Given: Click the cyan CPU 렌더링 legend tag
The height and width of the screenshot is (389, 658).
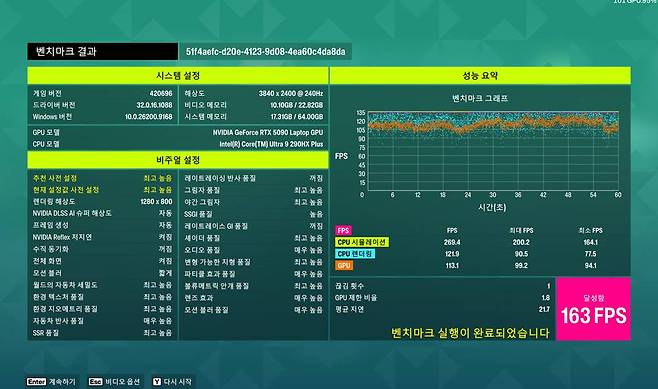Looking at the screenshot, I should [355, 254].
